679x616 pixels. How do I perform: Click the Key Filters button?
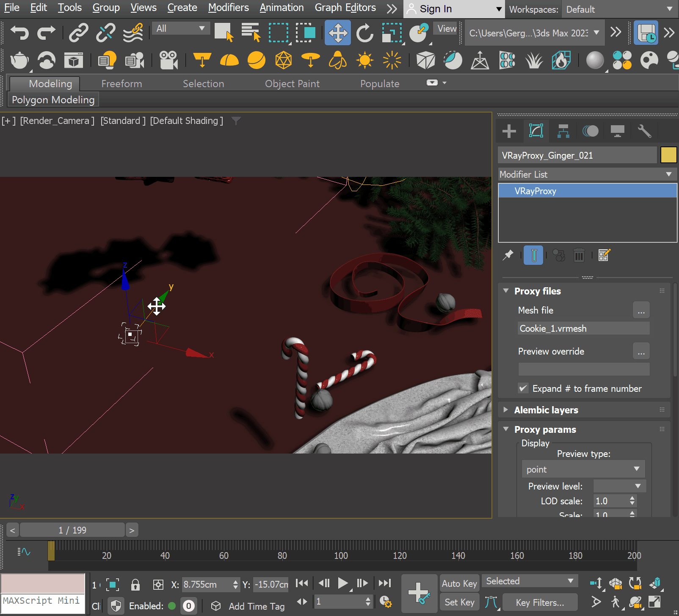coord(540,602)
